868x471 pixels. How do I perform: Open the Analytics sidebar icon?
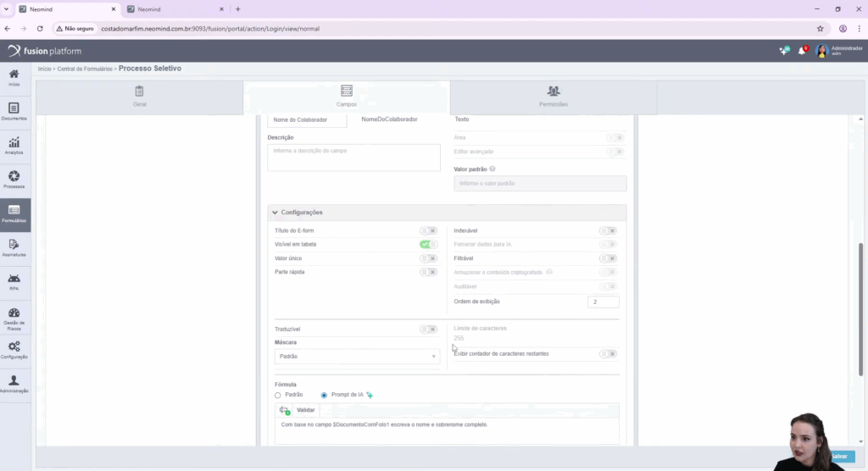pyautogui.click(x=14, y=145)
